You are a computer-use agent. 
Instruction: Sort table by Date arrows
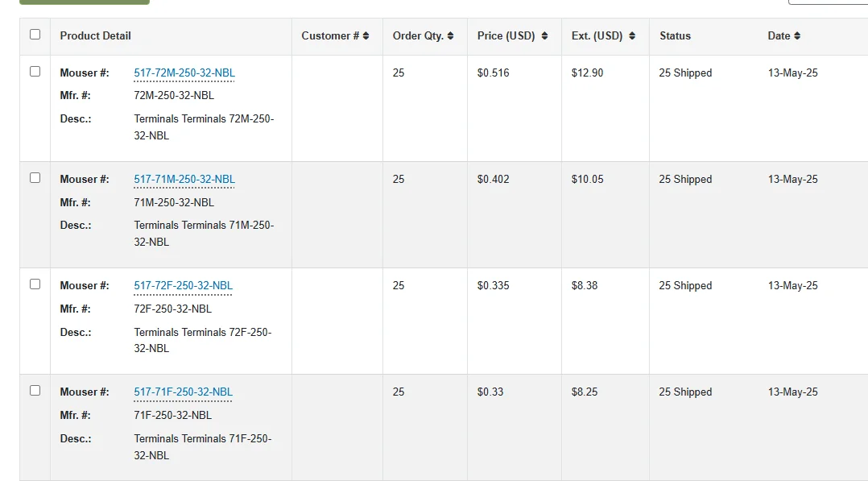(x=797, y=36)
